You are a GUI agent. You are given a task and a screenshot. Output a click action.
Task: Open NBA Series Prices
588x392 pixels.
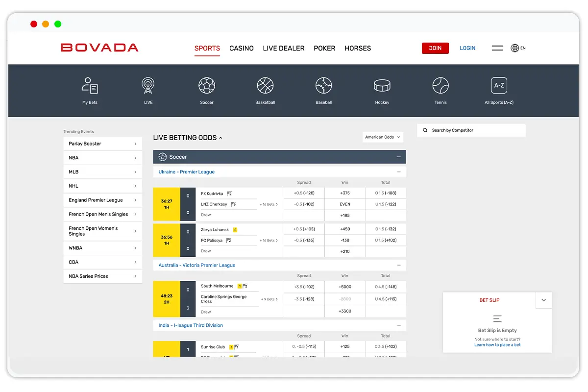103,276
